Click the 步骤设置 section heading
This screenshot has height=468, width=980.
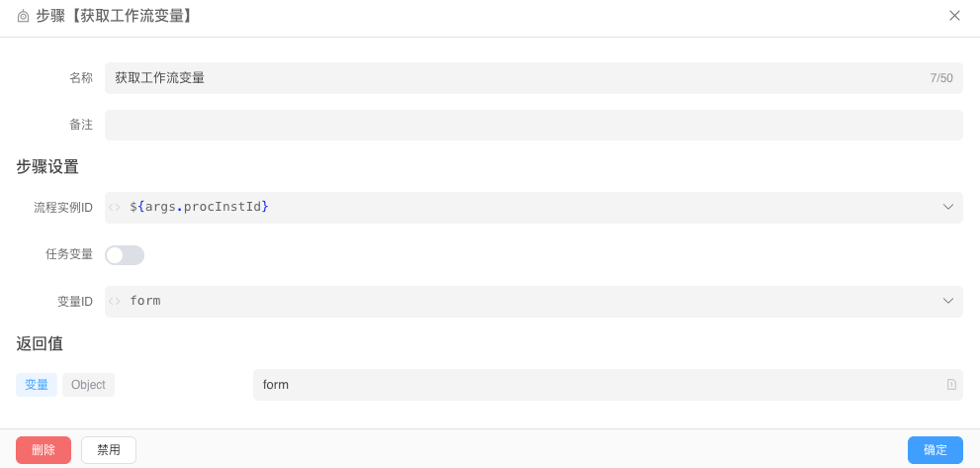47,166
